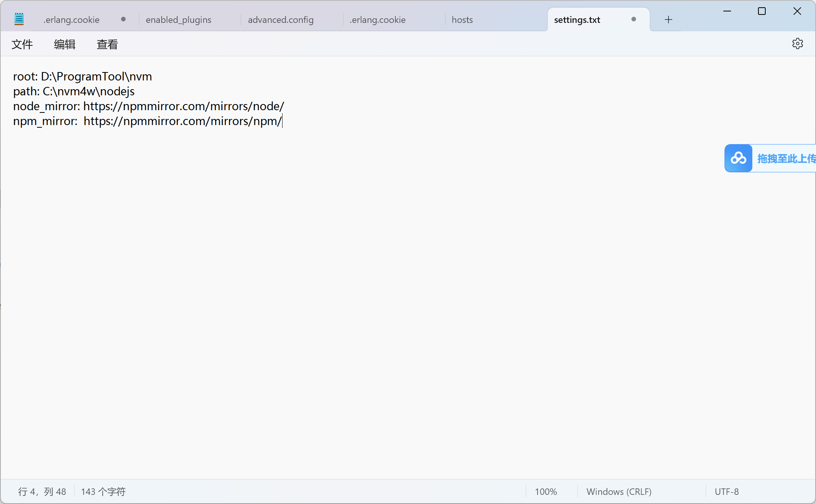This screenshot has height=504, width=816.
Task: Click the Baidu cloud upload icon
Action: pos(738,158)
